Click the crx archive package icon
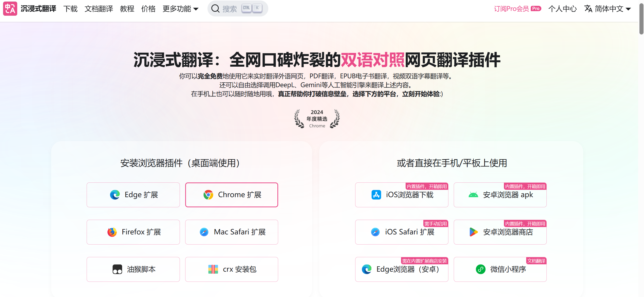The image size is (644, 297). pyautogui.click(x=213, y=269)
